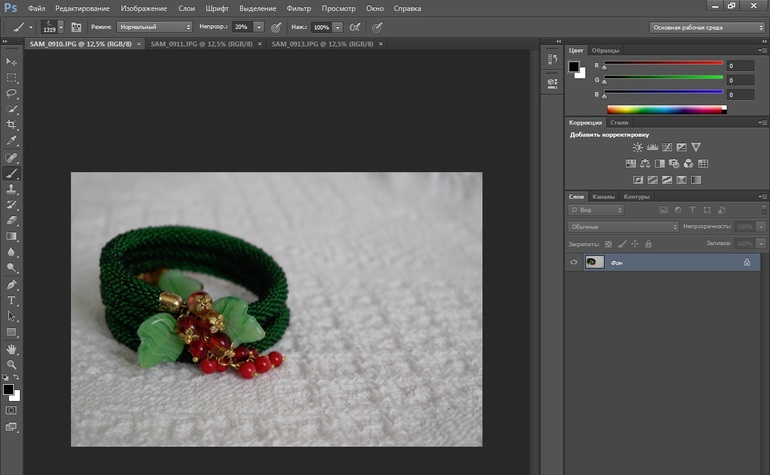Toggle lock position in Закрепить row
Viewport: 770px width, 475px height.
[634, 243]
